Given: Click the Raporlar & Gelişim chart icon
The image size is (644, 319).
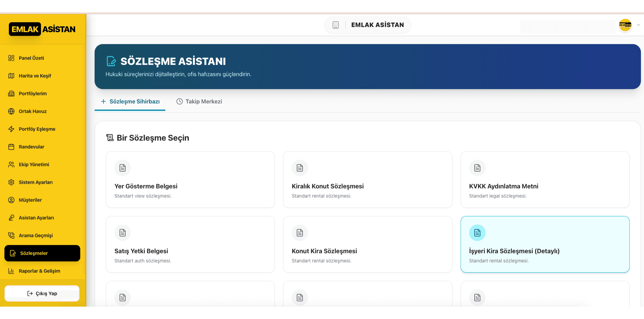Looking at the screenshot, I should tap(11, 271).
